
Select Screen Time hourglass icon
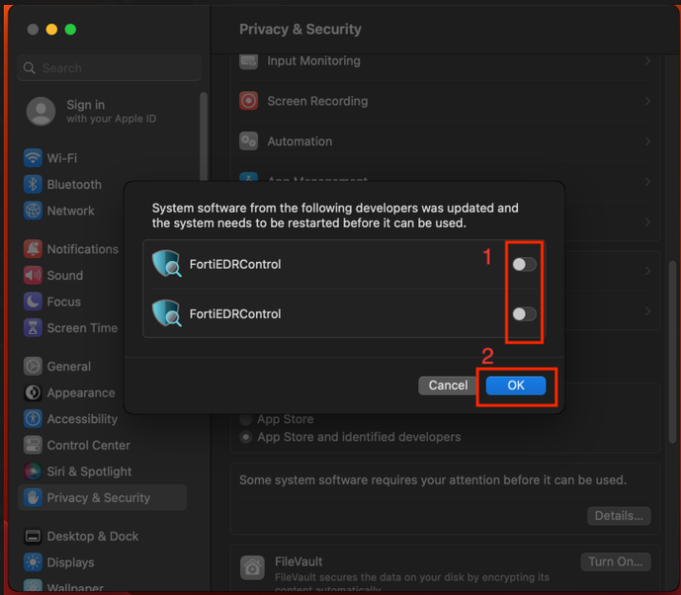click(x=33, y=328)
